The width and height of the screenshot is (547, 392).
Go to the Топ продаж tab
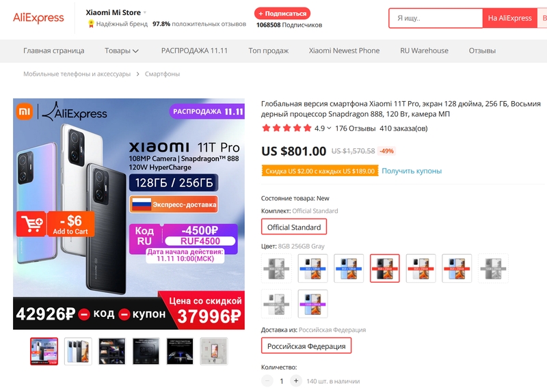point(268,51)
